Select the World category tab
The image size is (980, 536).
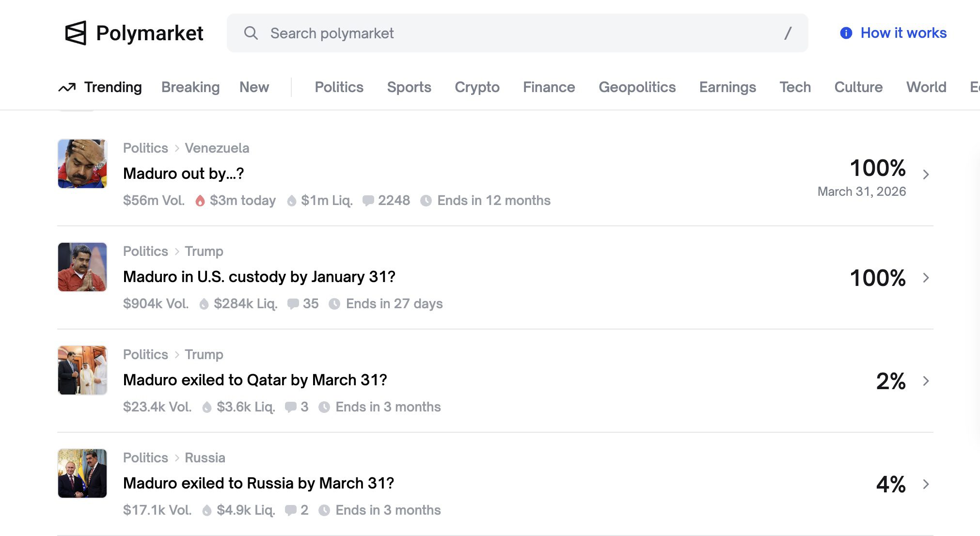coord(926,87)
